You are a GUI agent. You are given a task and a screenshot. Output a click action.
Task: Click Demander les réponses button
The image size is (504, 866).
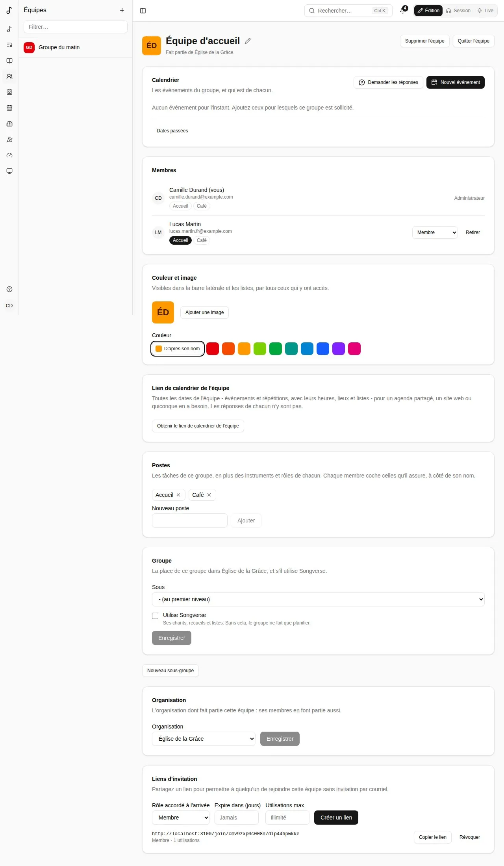pos(388,82)
